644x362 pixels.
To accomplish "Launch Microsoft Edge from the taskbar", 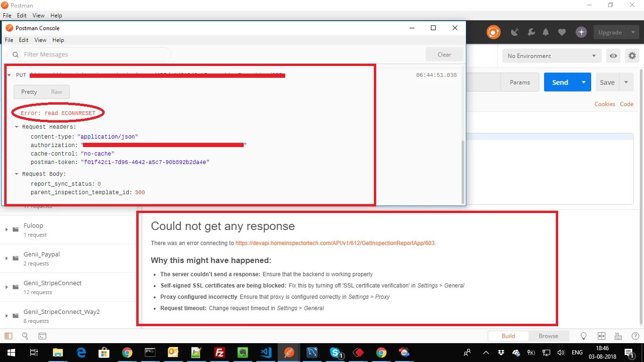I will (81, 353).
